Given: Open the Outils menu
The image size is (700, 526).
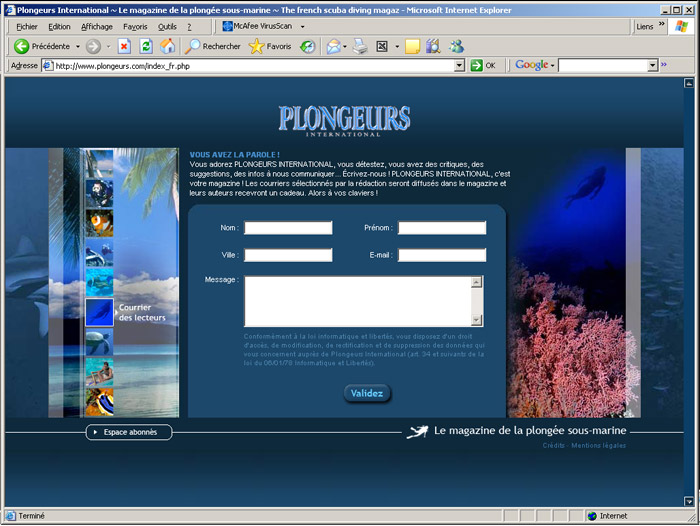Looking at the screenshot, I should (167, 26).
